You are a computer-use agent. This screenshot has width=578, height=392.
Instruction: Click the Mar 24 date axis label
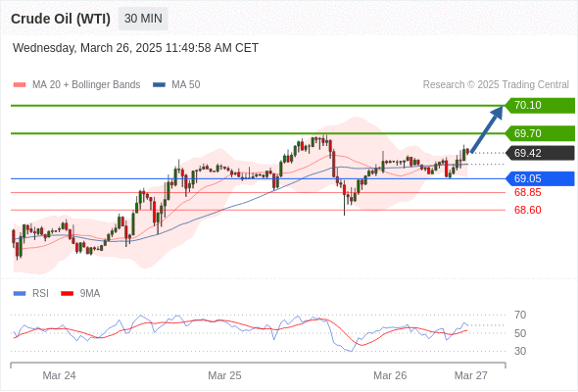[59, 375]
